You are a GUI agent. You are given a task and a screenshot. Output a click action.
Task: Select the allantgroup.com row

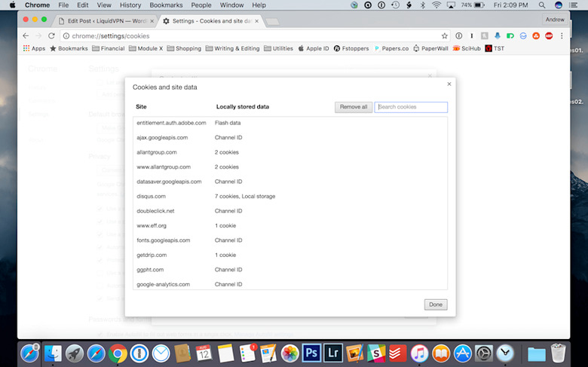(290, 152)
